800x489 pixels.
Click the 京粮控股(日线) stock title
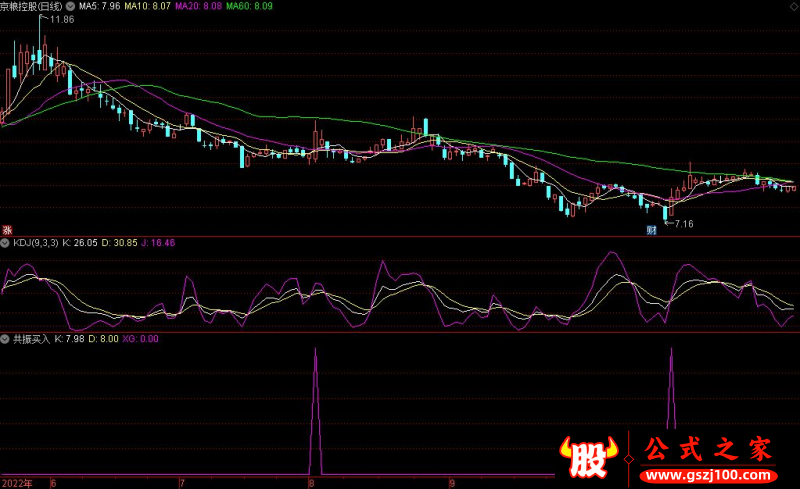tap(32, 6)
